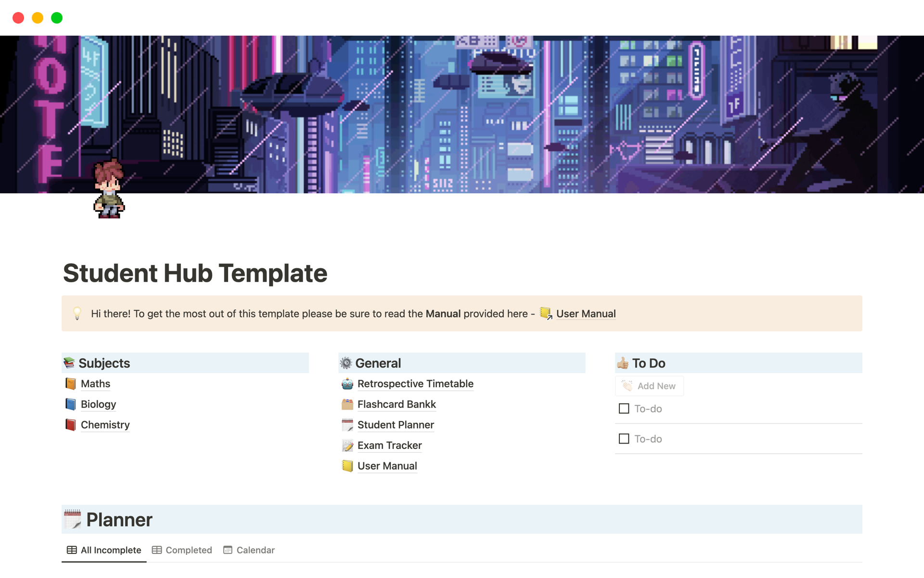Click the memo pencil icon beside Exam Tracker
The height and width of the screenshot is (578, 924).
[347, 446]
